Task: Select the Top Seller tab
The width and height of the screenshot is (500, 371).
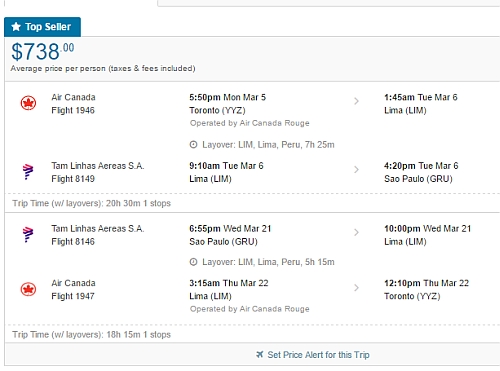Action: pos(42,27)
